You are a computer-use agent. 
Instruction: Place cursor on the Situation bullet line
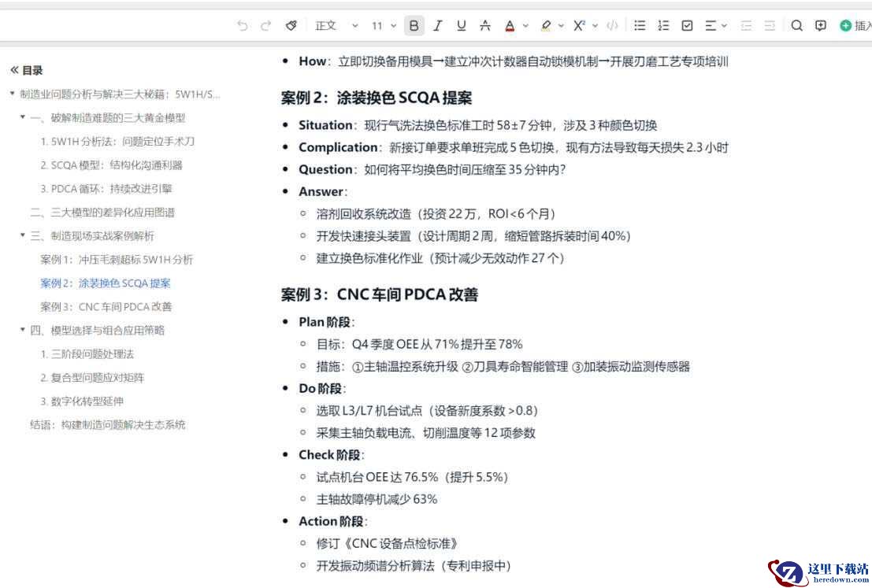[477, 125]
